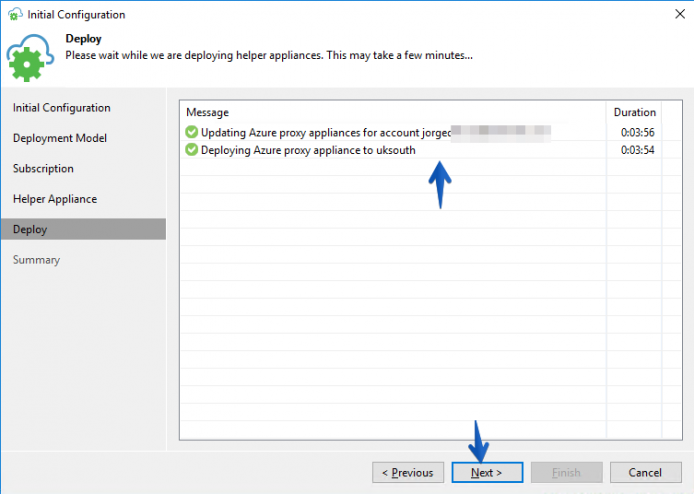Screen dimensions: 694x494
Task: Click the green check on Deploying Azure row
Action: pyautogui.click(x=192, y=150)
